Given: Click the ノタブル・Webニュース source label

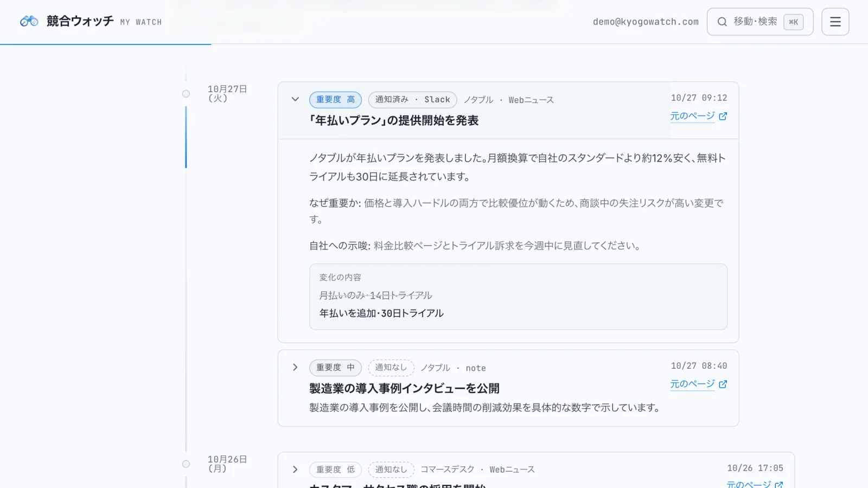Looking at the screenshot, I should coord(508,100).
